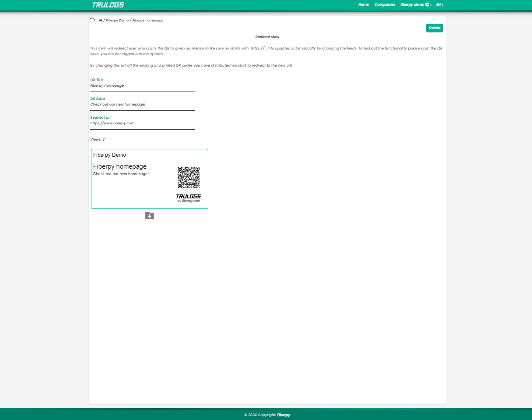Expand the fiberpy demo account dropdown

coord(416,4)
